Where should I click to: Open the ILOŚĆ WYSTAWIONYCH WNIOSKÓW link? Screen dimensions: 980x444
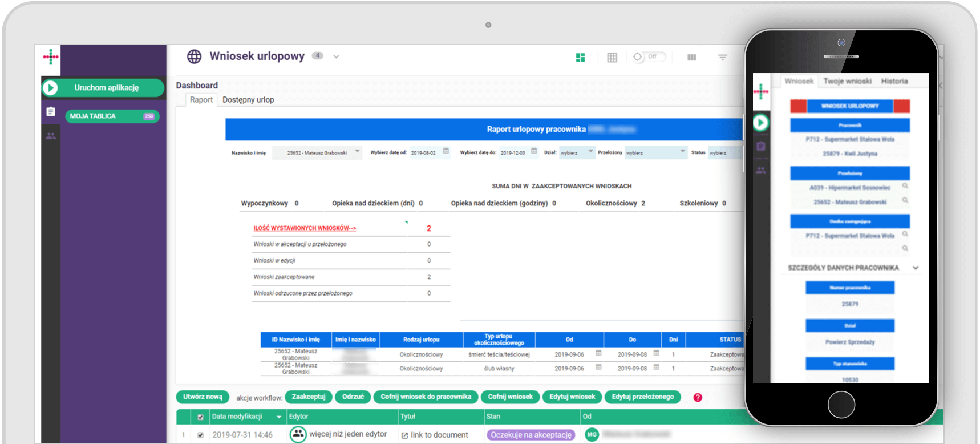click(x=305, y=228)
